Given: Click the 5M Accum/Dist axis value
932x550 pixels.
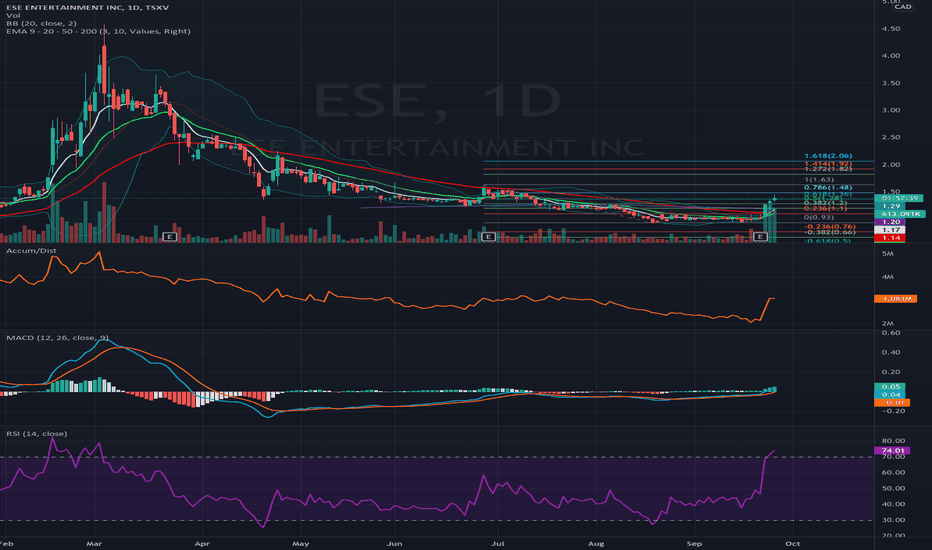Looking at the screenshot, I should [887, 254].
